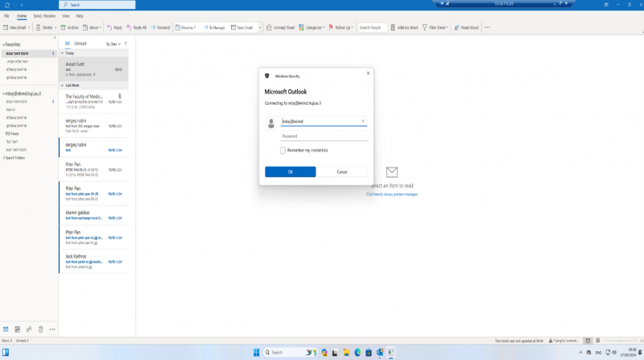The width and height of the screenshot is (644, 360).
Task: Click the Delete trash icon
Action: [x=38, y=27]
